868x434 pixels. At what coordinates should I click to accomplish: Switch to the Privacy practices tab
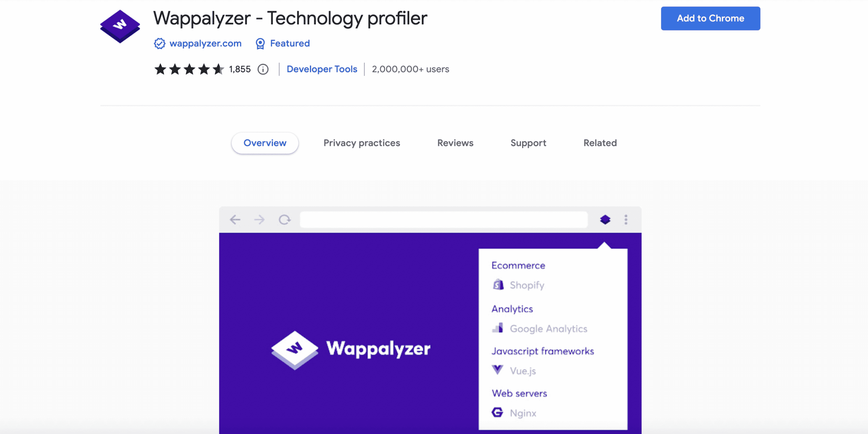click(x=362, y=143)
